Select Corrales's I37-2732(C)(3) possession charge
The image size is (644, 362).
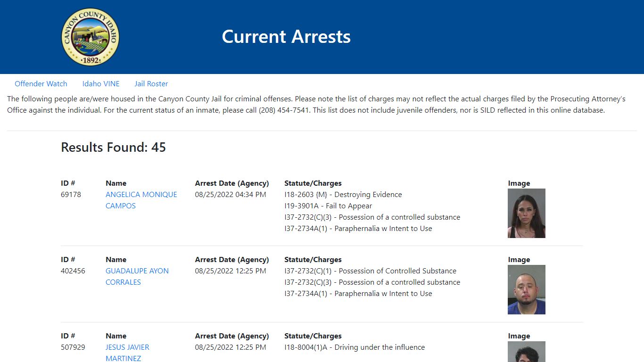pyautogui.click(x=372, y=282)
